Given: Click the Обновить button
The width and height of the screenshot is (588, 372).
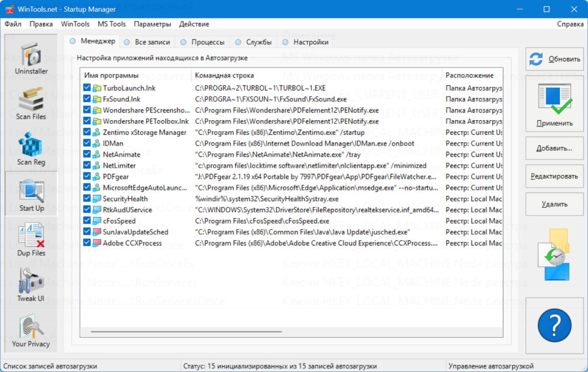Looking at the screenshot, I should click(554, 59).
